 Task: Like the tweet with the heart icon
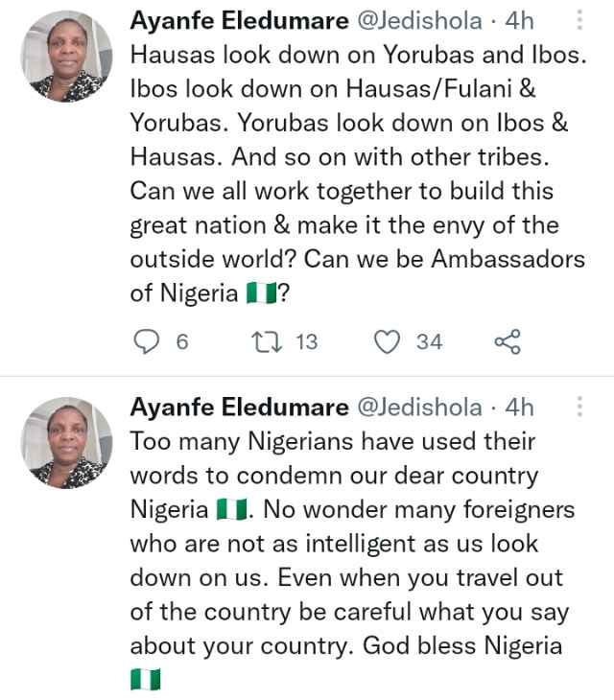point(387,341)
